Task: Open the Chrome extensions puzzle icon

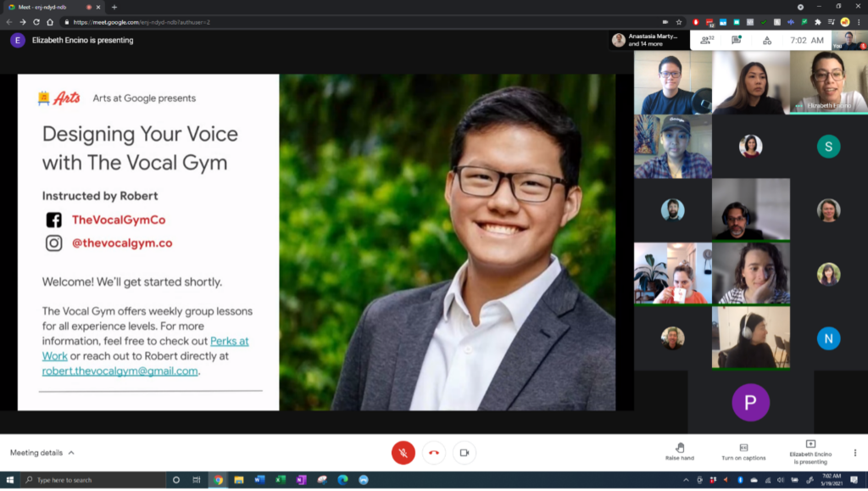Action: coord(818,22)
